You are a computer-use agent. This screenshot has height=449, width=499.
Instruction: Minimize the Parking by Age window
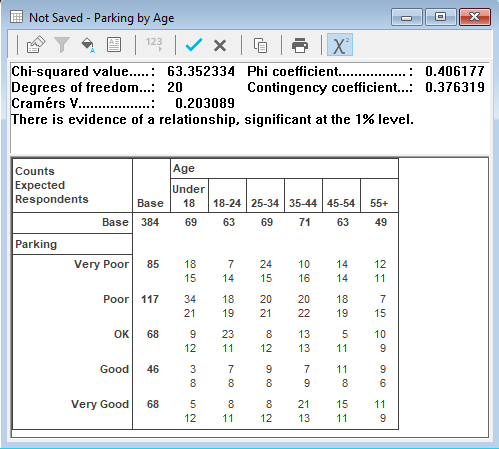pyautogui.click(x=407, y=17)
